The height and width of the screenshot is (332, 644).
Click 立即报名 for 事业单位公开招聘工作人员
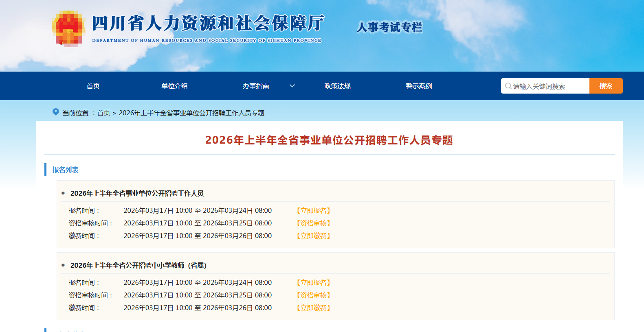313,210
